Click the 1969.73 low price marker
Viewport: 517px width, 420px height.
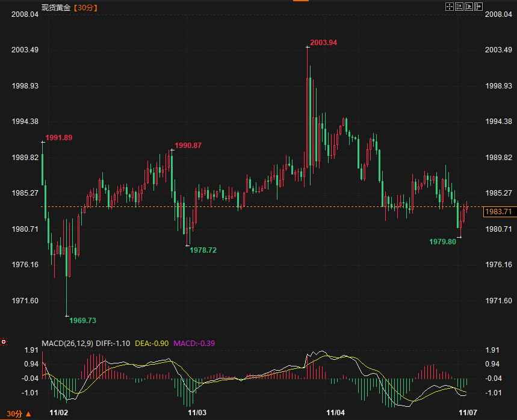click(83, 320)
